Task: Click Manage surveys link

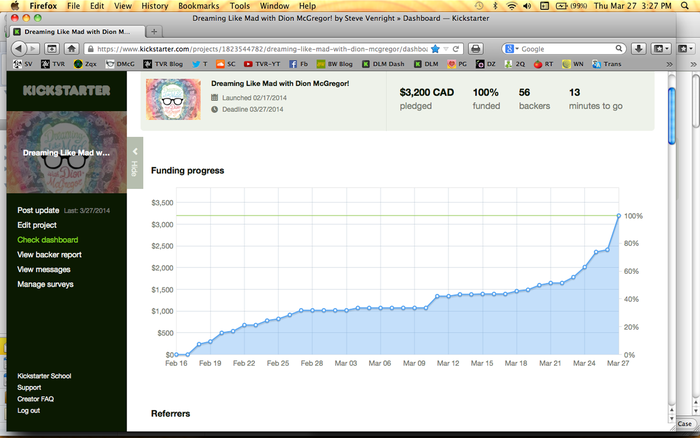Action: 45,284
